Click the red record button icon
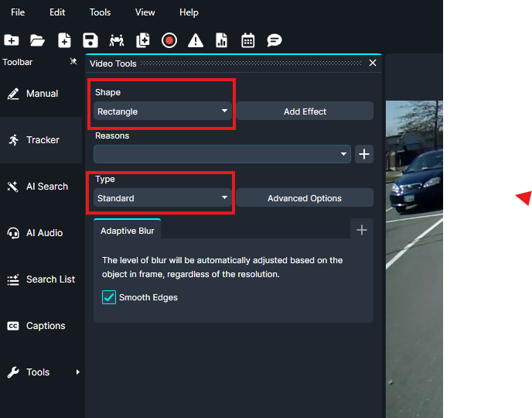532x418 pixels. [169, 40]
